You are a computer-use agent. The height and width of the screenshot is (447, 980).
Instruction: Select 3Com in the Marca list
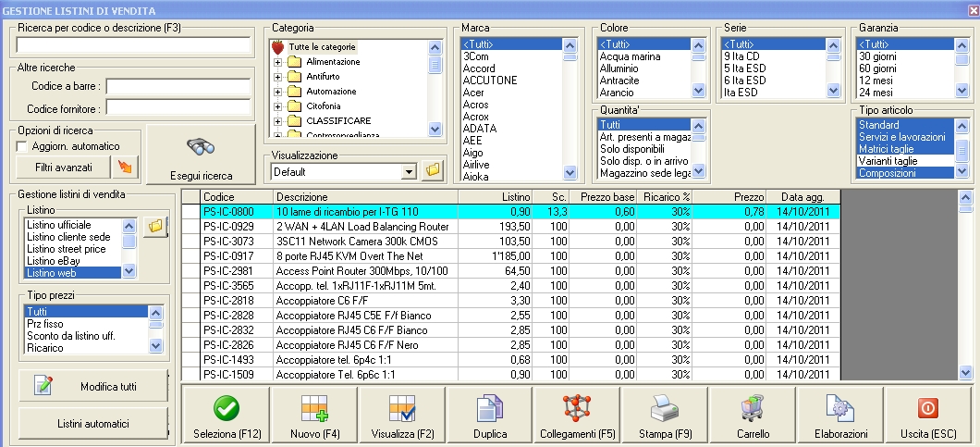point(511,56)
